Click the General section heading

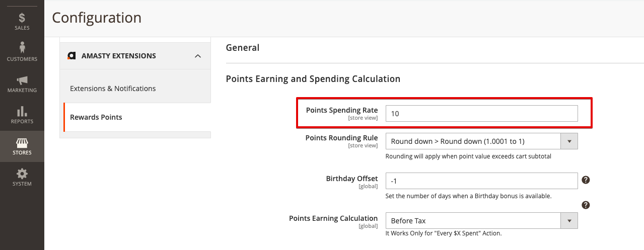tap(243, 48)
